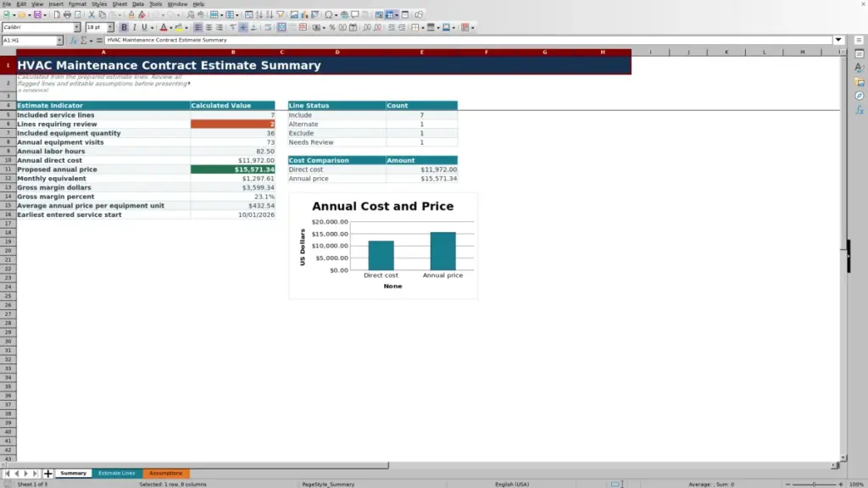868x488 pixels.
Task: Open the Font Color dropdown arrow
Action: click(x=171, y=27)
